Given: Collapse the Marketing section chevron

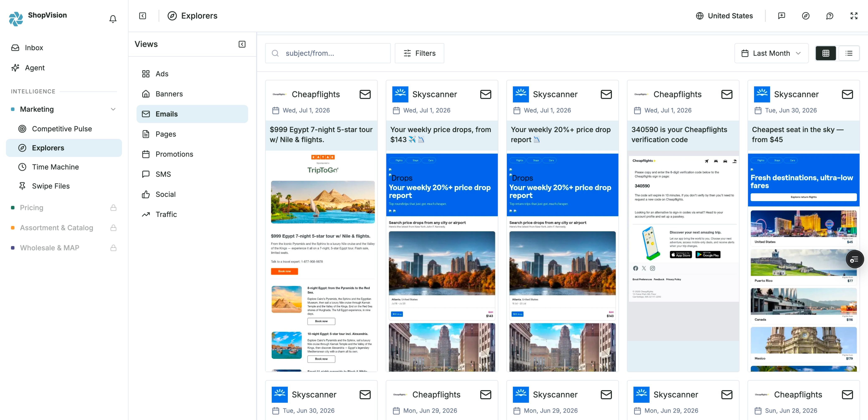Looking at the screenshot, I should point(113,109).
